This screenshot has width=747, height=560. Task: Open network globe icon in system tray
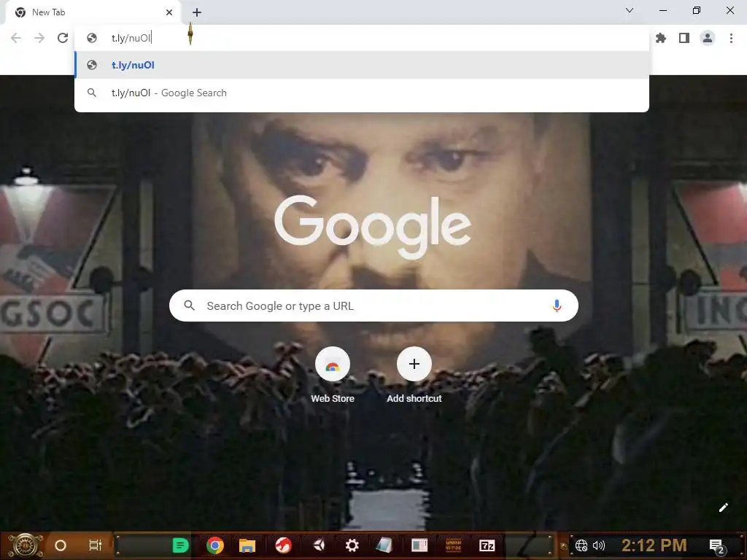[581, 545]
